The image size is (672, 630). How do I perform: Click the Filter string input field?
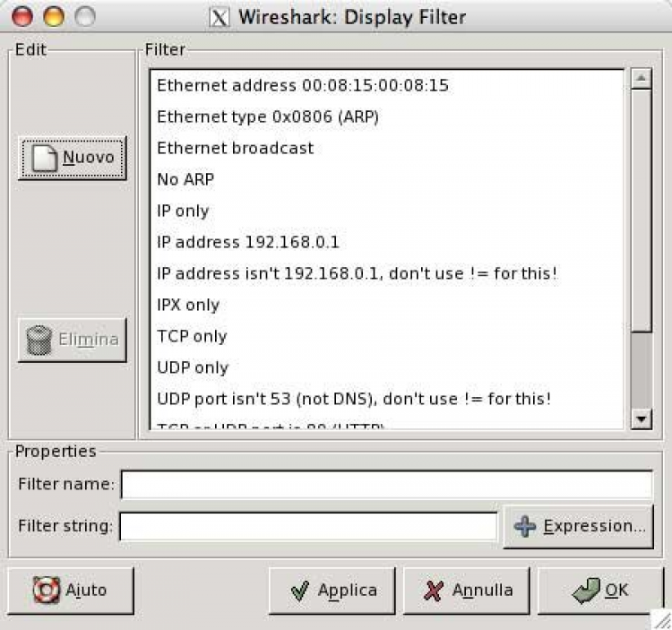click(x=308, y=526)
